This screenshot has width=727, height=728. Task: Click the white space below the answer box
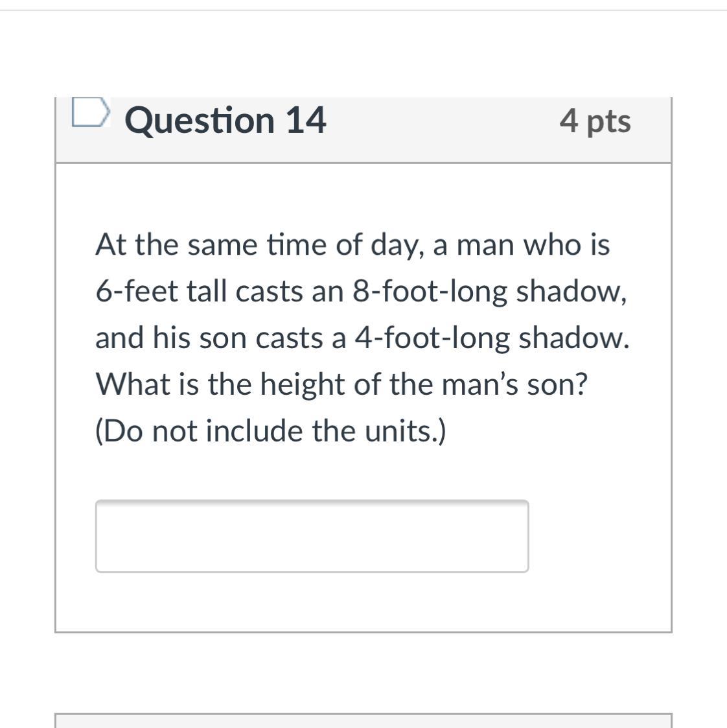[x=363, y=602]
